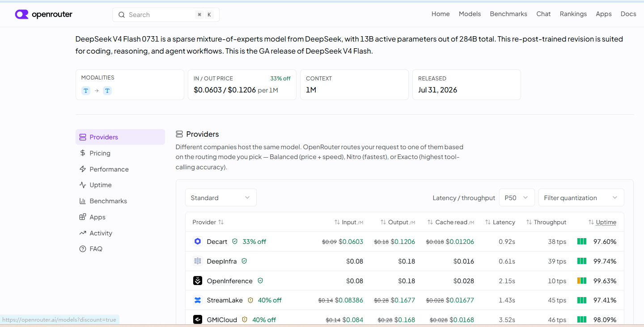Click the Decart provider logo

pyautogui.click(x=198, y=242)
